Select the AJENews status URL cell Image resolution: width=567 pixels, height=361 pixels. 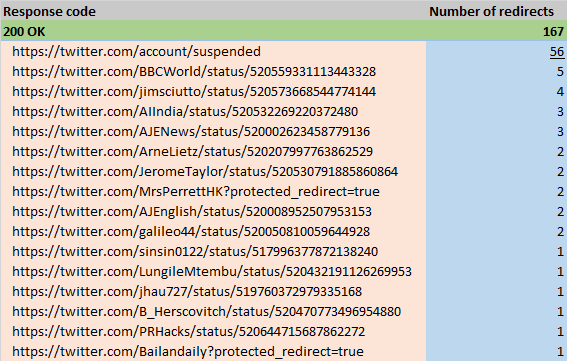191,131
